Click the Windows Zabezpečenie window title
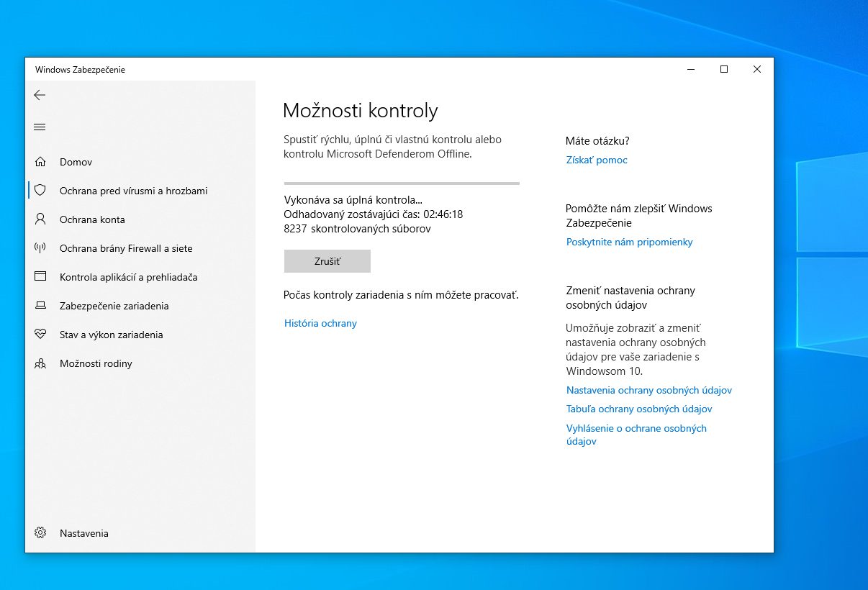 (x=80, y=70)
